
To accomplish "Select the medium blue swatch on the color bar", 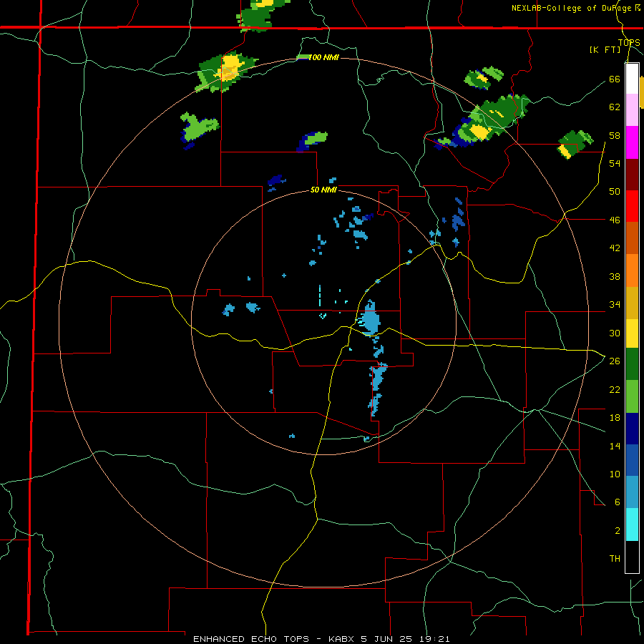I will 632,460.
